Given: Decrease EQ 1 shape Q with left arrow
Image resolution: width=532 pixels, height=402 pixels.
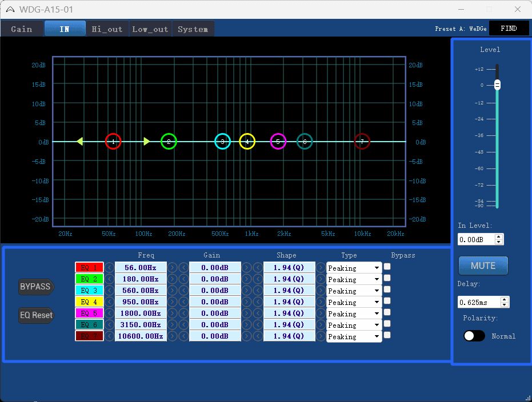Looking at the screenshot, I should tap(258, 268).
